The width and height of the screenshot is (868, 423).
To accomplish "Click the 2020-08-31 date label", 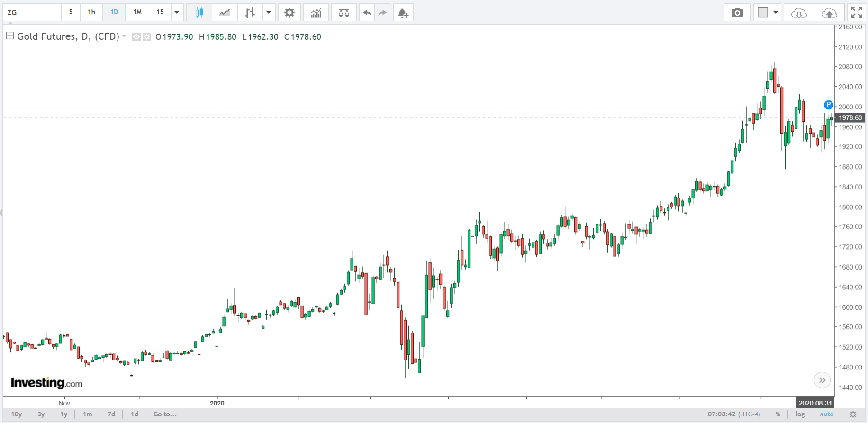I will pyautogui.click(x=815, y=403).
